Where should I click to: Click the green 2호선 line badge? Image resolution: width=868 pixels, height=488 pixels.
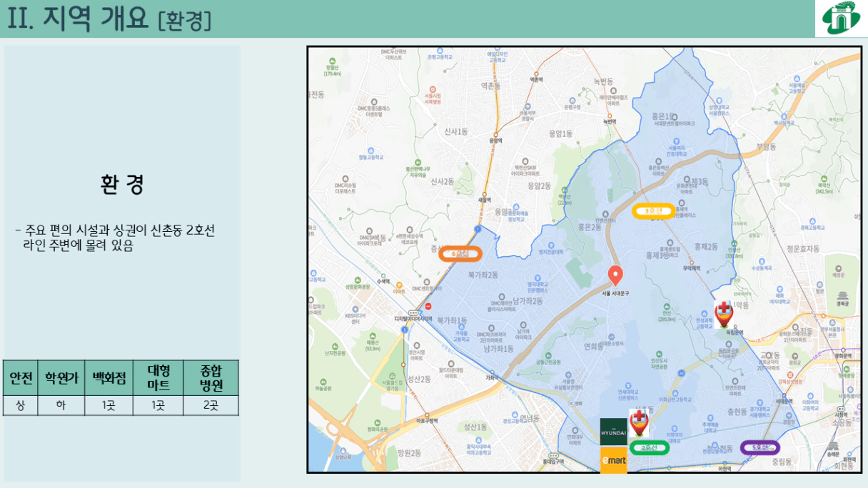point(648,447)
